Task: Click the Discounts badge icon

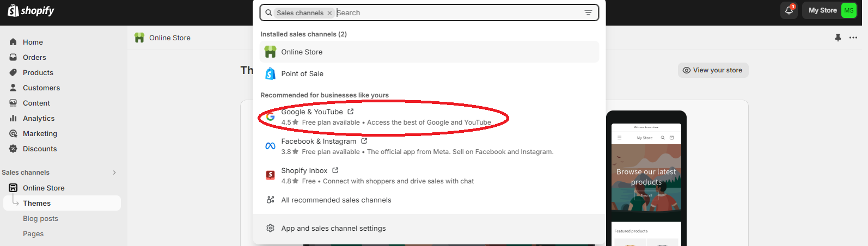Action: (13, 149)
